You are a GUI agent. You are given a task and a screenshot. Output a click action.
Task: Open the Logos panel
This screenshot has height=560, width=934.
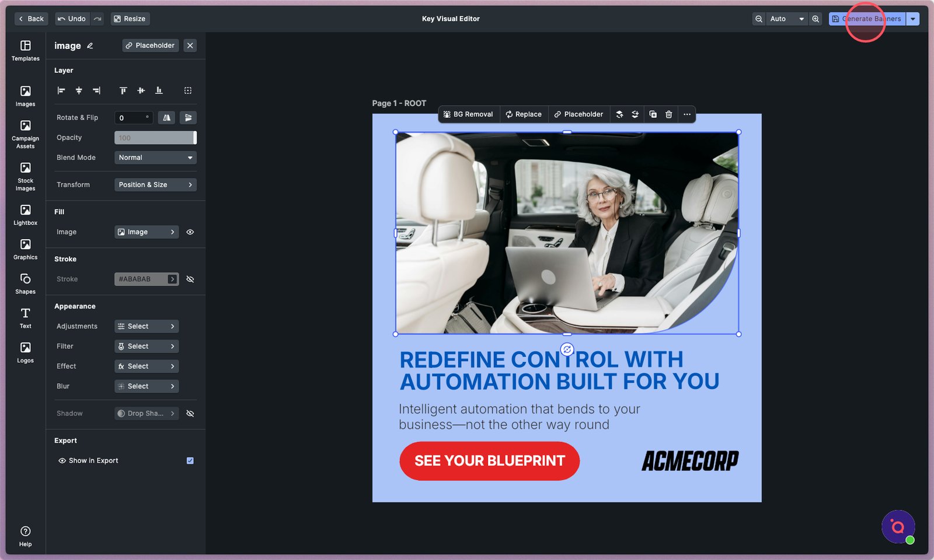coord(26,352)
